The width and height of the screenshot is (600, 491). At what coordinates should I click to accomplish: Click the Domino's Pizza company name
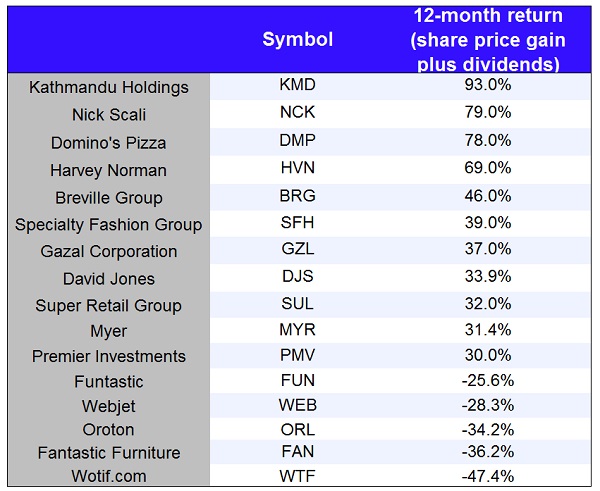point(109,142)
